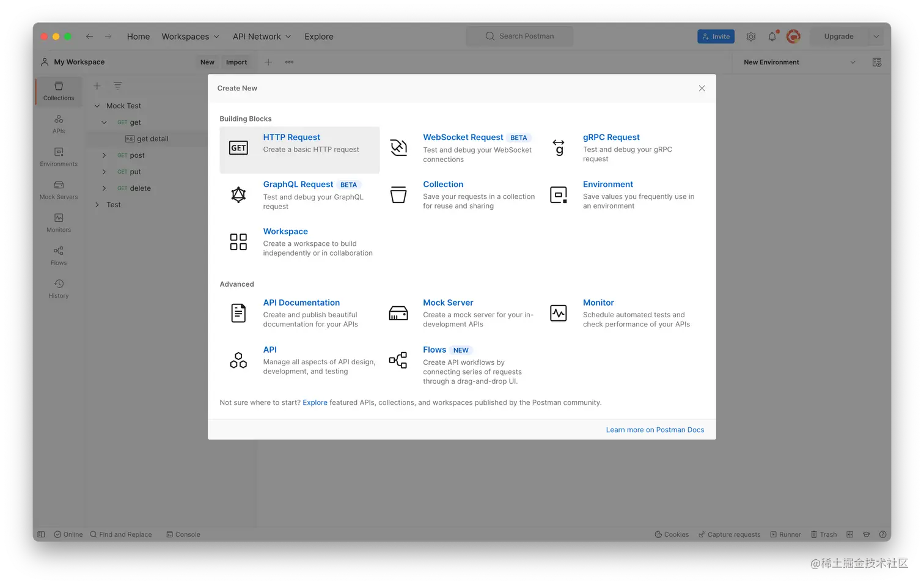Open the History sidebar tab
Viewport: 924px width, 585px height.
coord(59,289)
